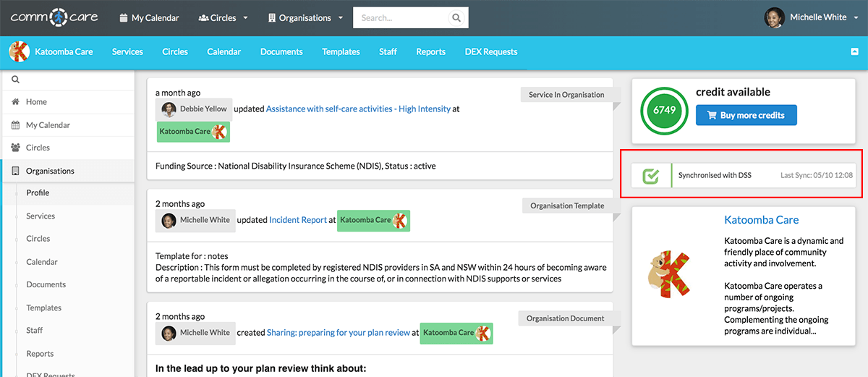The height and width of the screenshot is (377, 868).
Task: Open DEX Requests in the blue menu
Action: [x=491, y=51]
